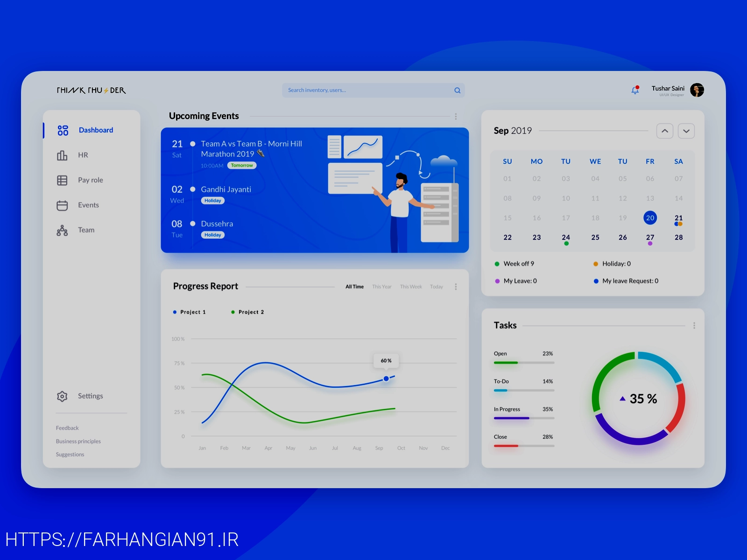
Task: Click the To-Do tasks progress bar
Action: pos(524,390)
